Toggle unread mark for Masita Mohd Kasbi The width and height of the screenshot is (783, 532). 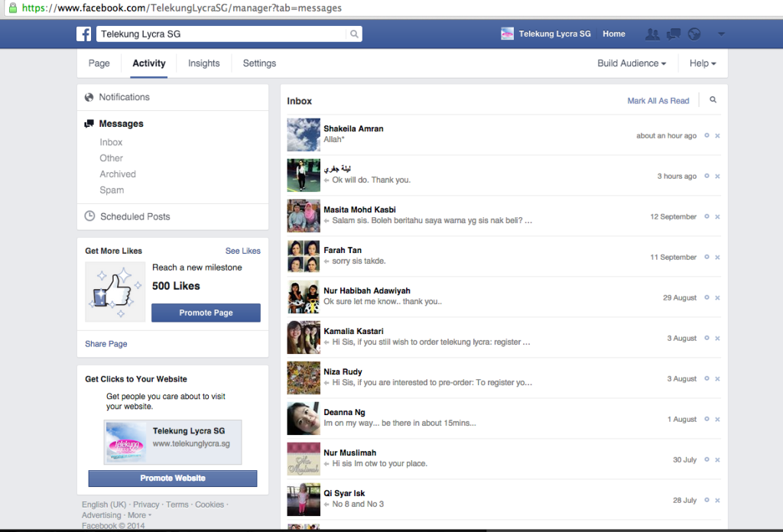point(707,216)
